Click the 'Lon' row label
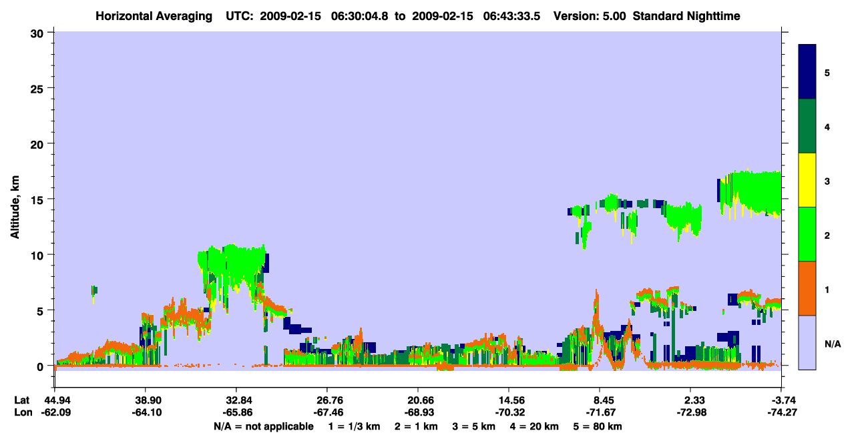868x445 pixels. click(x=23, y=412)
